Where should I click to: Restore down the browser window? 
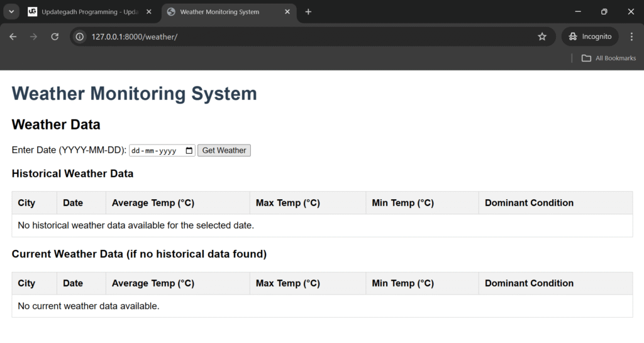tap(604, 12)
